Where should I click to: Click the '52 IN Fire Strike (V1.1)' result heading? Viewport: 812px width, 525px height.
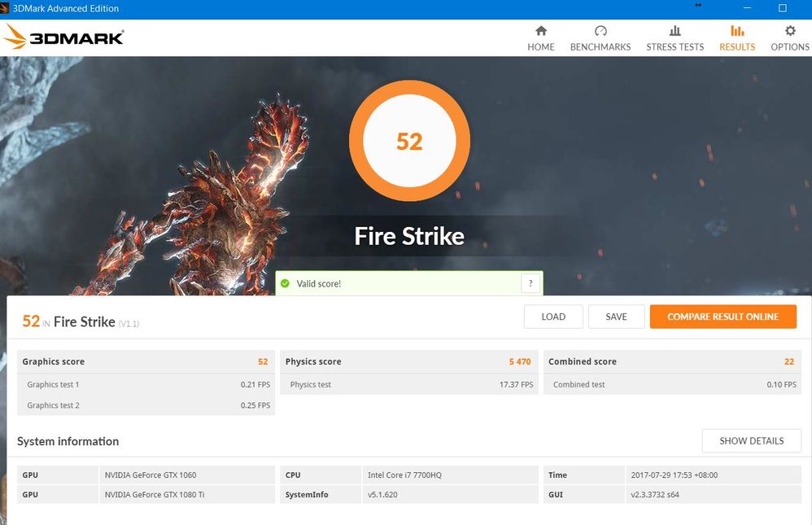[x=81, y=322]
